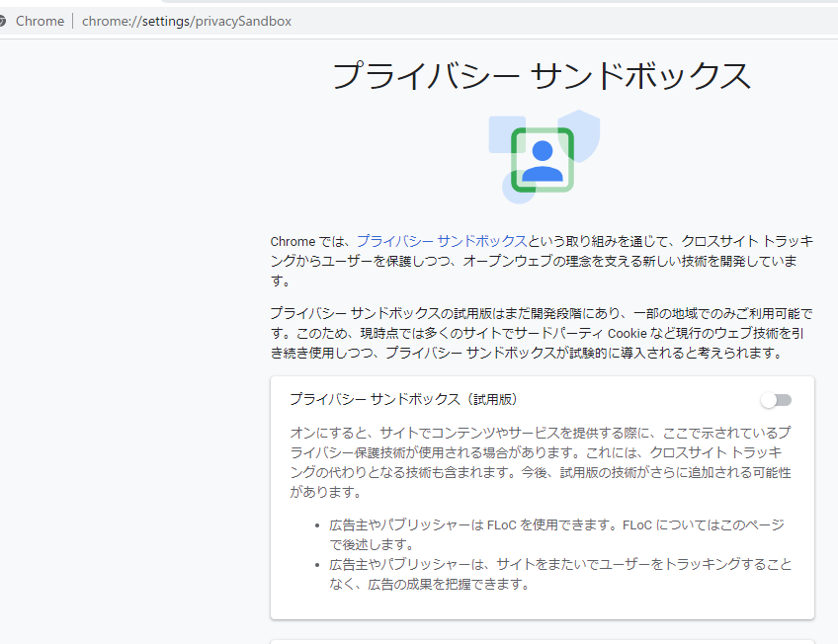The height and width of the screenshot is (644, 838).
Task: Click the paragraph starting with "Chrome では"
Action: point(542,261)
